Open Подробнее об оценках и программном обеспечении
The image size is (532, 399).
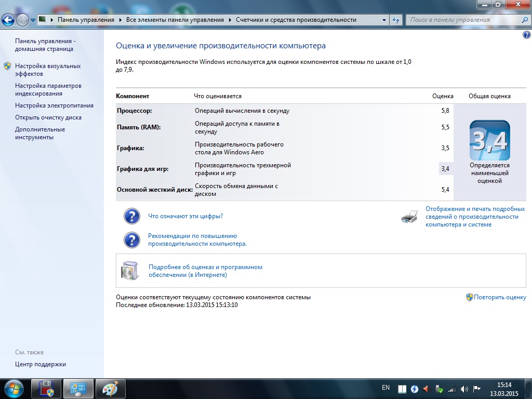point(205,271)
